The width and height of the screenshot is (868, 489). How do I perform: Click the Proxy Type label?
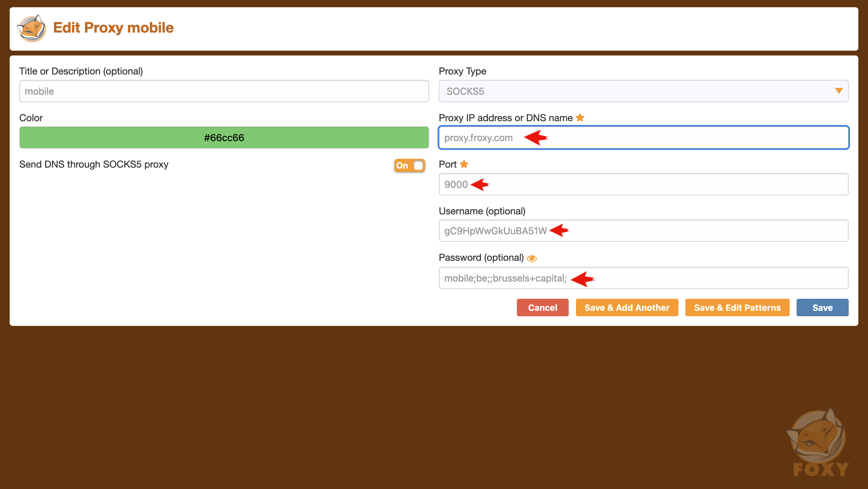(462, 71)
